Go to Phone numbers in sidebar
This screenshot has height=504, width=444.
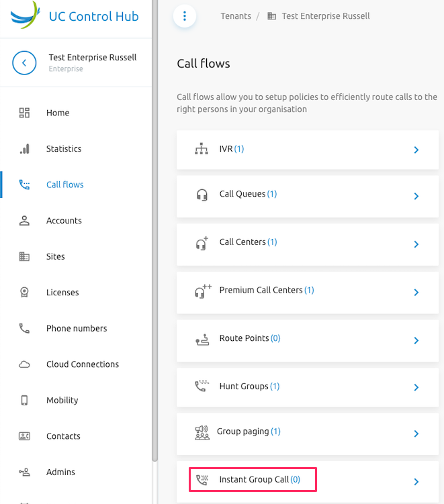point(77,329)
